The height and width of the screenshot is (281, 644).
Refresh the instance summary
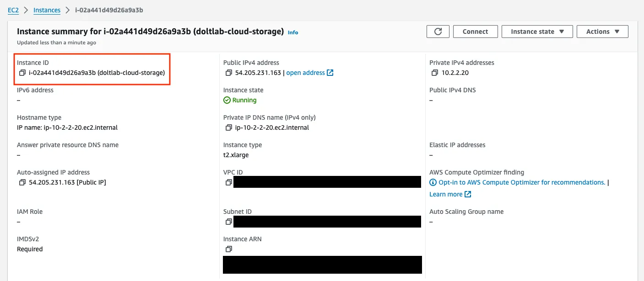tap(438, 32)
